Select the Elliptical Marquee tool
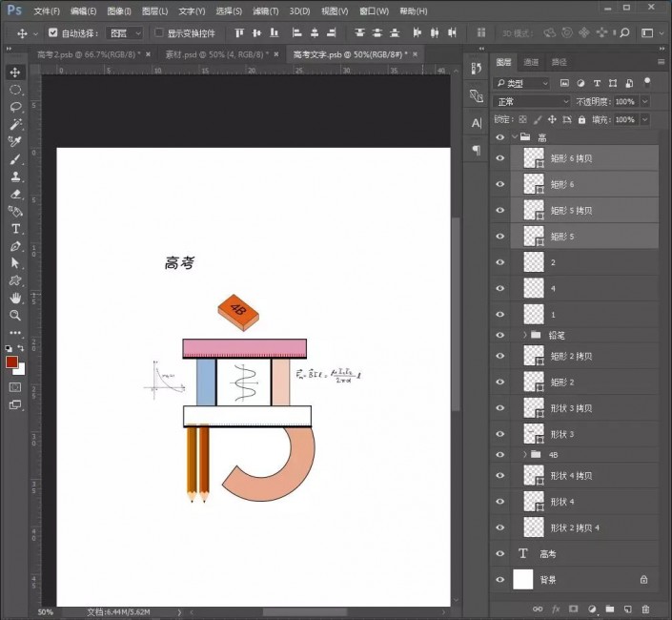Image resolution: width=672 pixels, height=620 pixels. (15, 90)
